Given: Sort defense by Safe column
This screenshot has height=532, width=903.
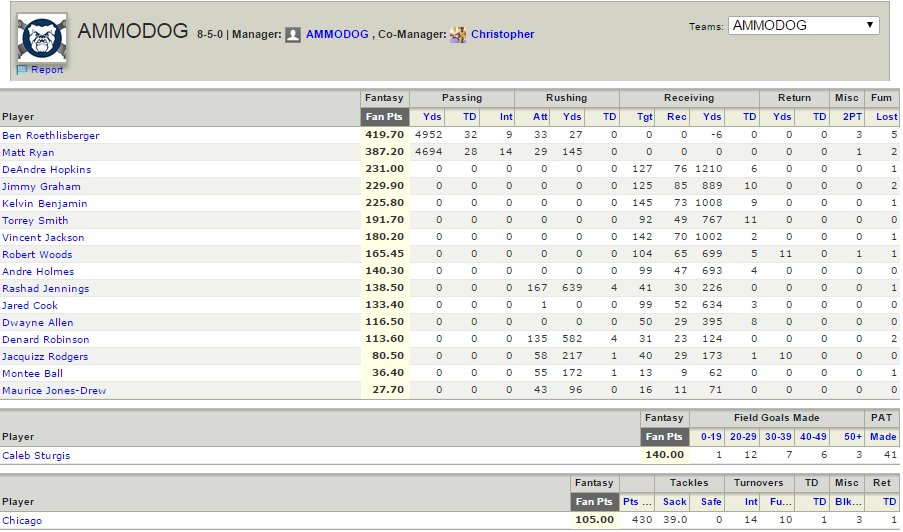Looking at the screenshot, I should pyautogui.click(x=711, y=502).
